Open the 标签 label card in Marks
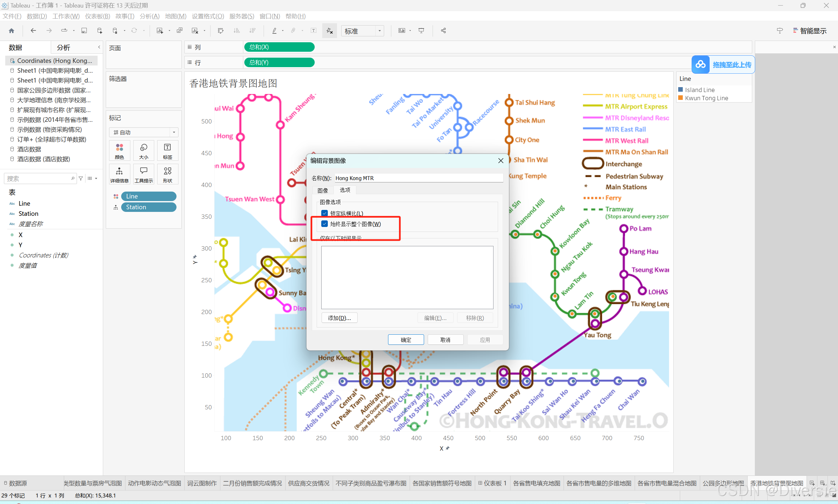Viewport: 838px width, 504px height. click(167, 150)
